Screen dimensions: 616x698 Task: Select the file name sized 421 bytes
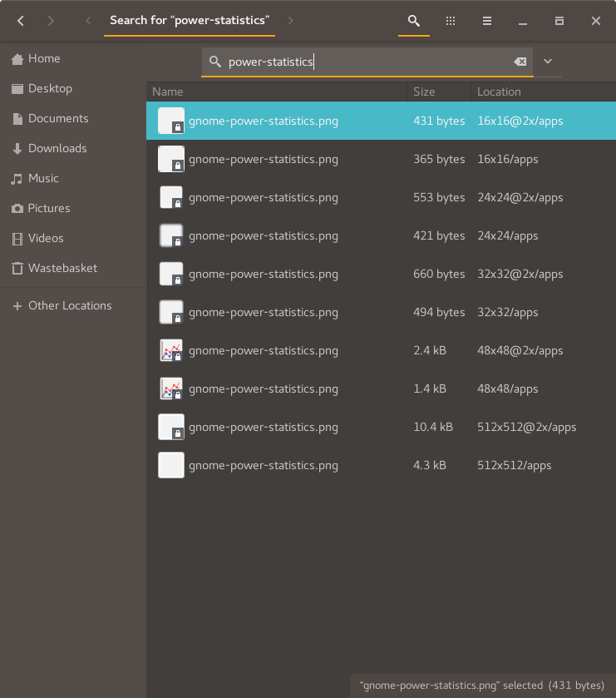click(x=264, y=236)
